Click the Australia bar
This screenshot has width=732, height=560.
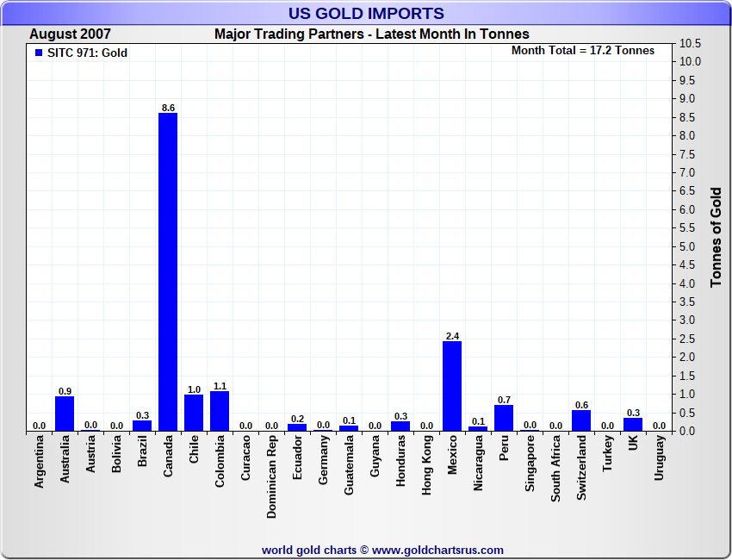point(65,414)
